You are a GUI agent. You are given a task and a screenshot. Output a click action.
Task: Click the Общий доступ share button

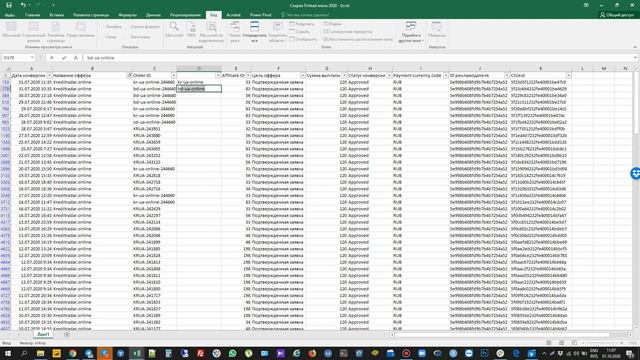click(x=616, y=15)
